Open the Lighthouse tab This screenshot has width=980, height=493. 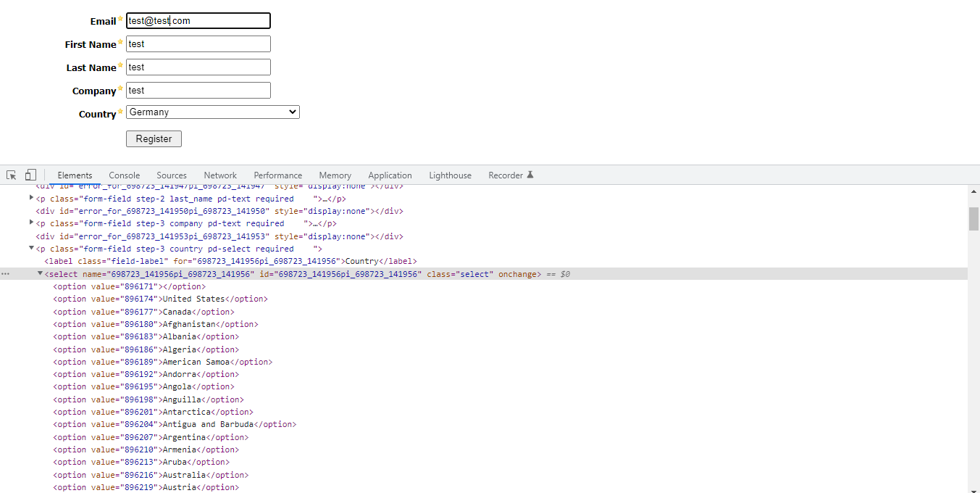point(450,175)
